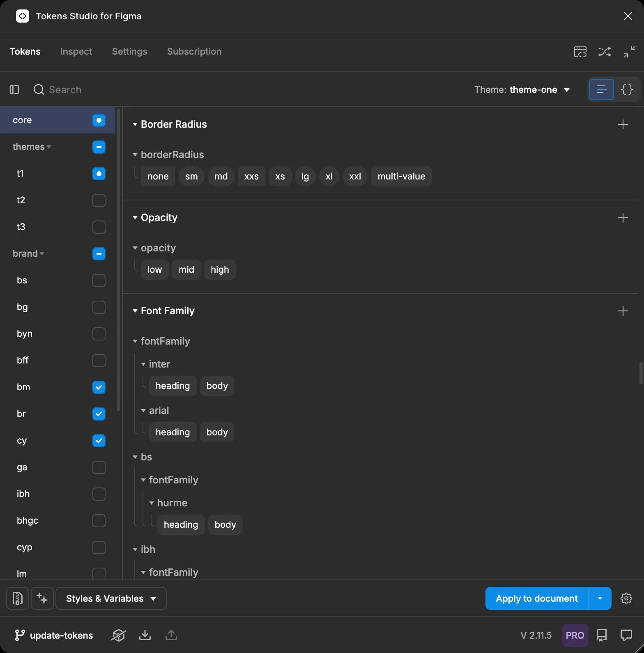Open Styles & Variables dropdown
644x653 pixels.
(x=111, y=598)
